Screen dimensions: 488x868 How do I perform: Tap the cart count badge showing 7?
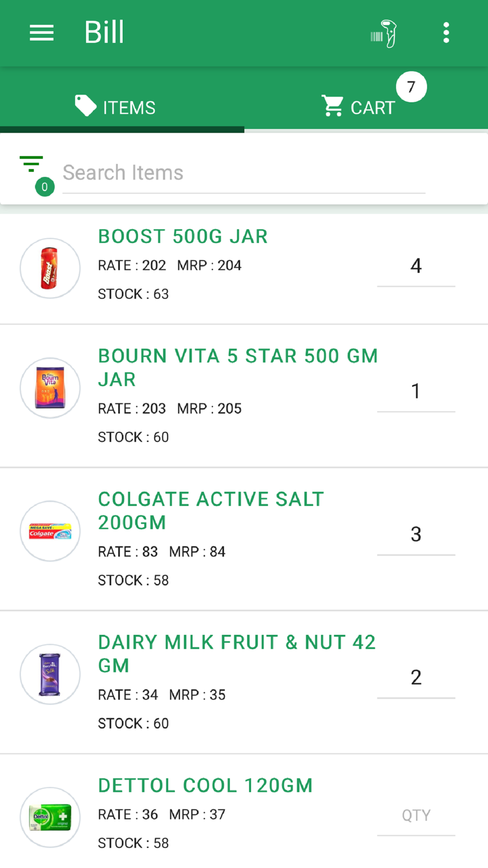(x=411, y=87)
